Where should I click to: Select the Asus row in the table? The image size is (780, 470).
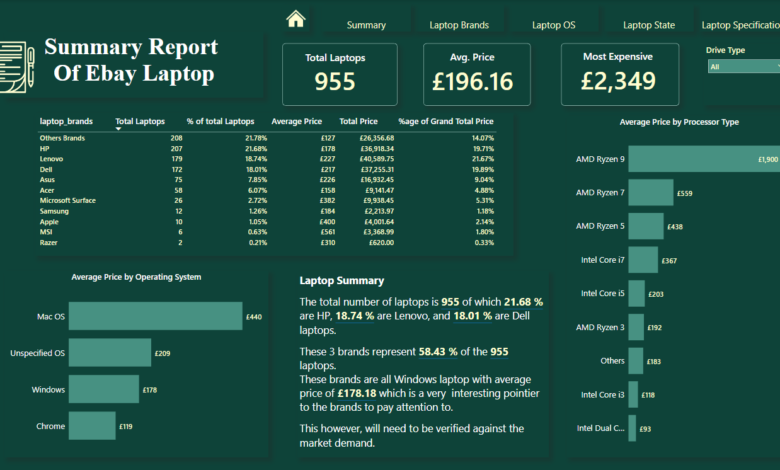coord(267,180)
